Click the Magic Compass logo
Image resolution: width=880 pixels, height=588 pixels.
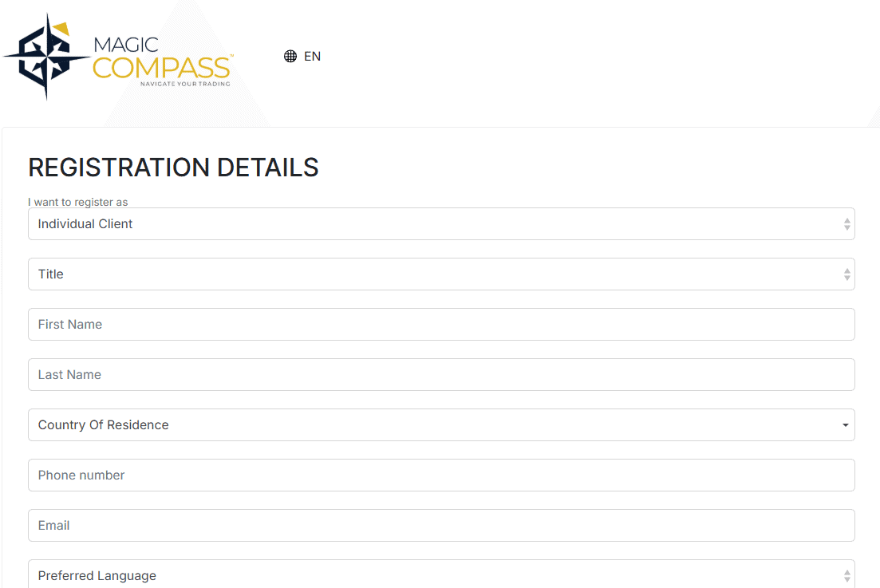point(120,53)
